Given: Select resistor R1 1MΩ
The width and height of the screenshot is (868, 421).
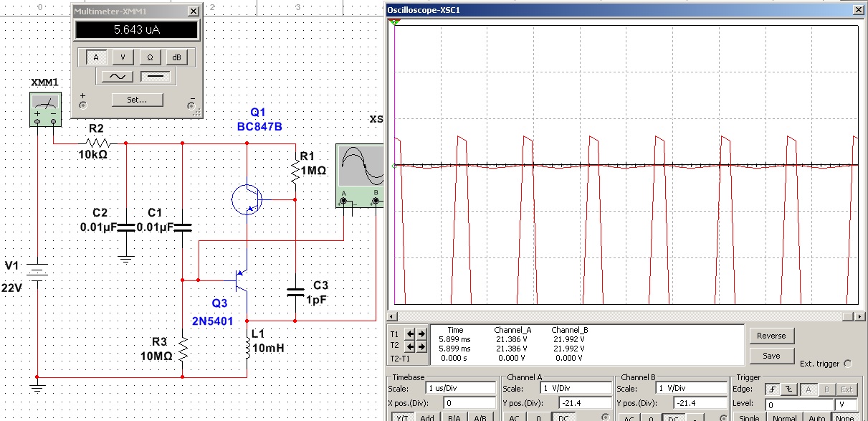Looking at the screenshot, I should (x=295, y=171).
